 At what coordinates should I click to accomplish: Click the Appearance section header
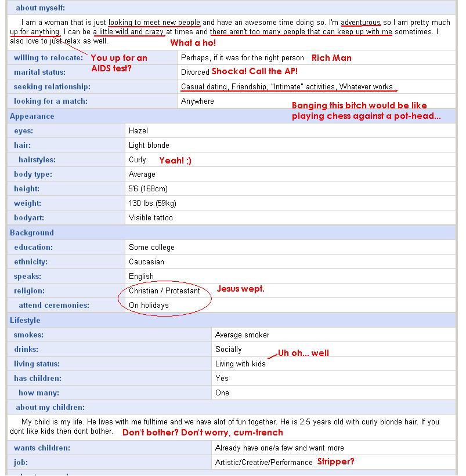coord(32,117)
